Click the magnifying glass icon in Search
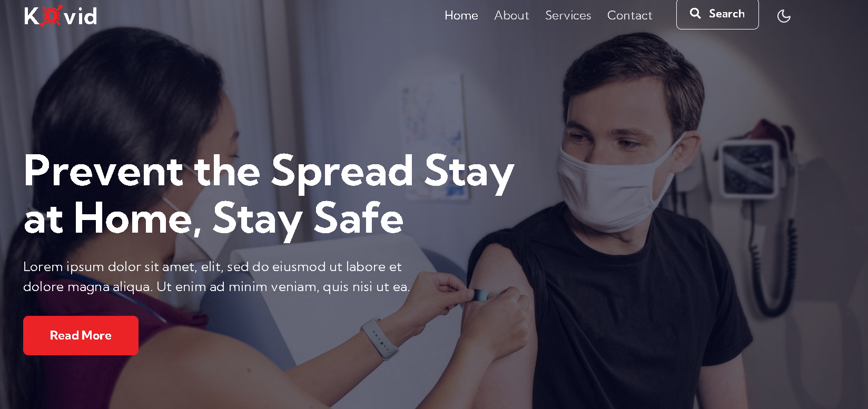 (695, 13)
